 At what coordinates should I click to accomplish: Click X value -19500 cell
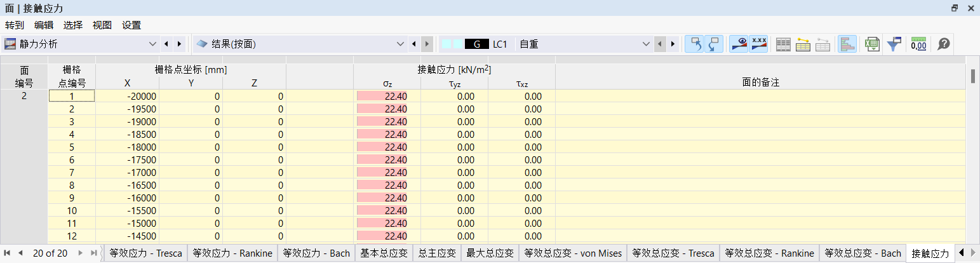[x=127, y=109]
